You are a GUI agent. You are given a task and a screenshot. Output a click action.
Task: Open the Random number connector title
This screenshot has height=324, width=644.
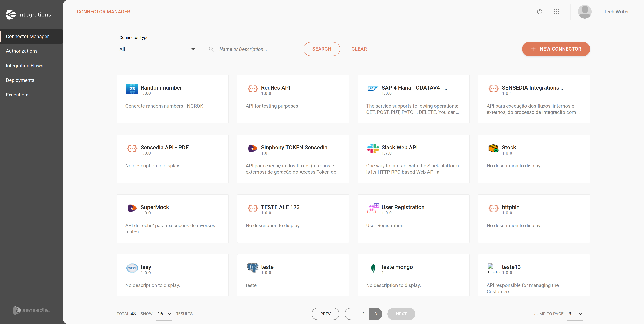click(x=161, y=88)
